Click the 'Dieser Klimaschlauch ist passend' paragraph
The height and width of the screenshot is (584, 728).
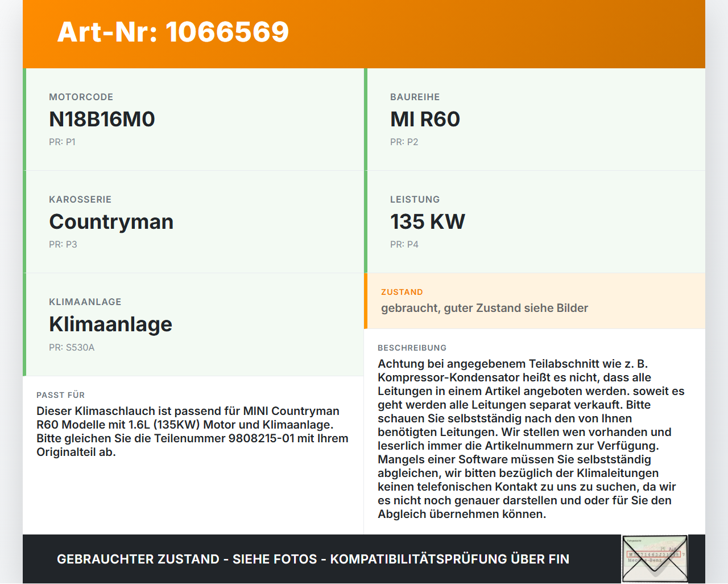pyautogui.click(x=192, y=431)
